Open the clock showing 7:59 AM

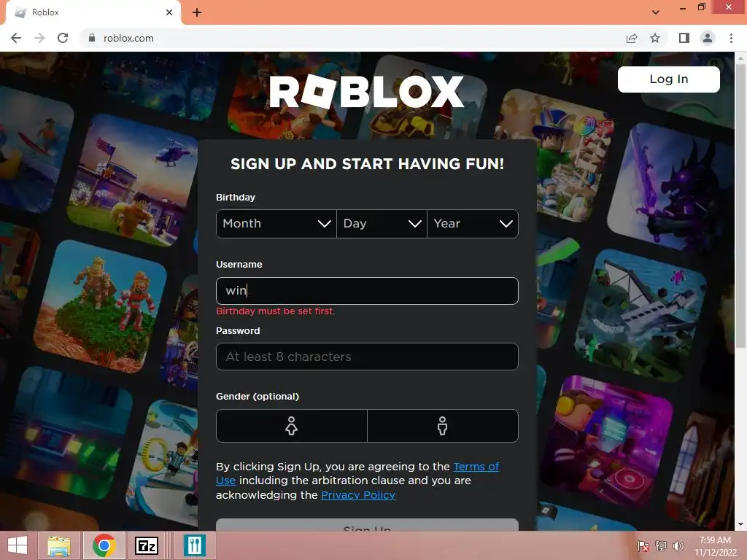click(715, 546)
